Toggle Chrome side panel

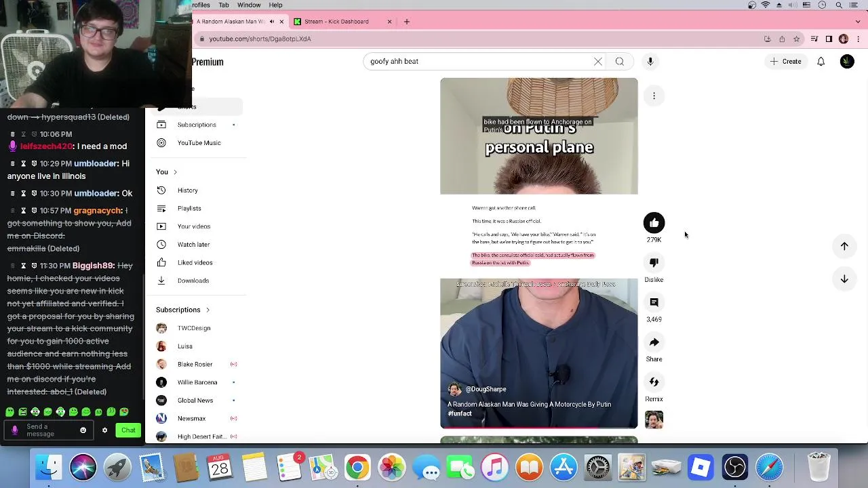pyautogui.click(x=829, y=39)
